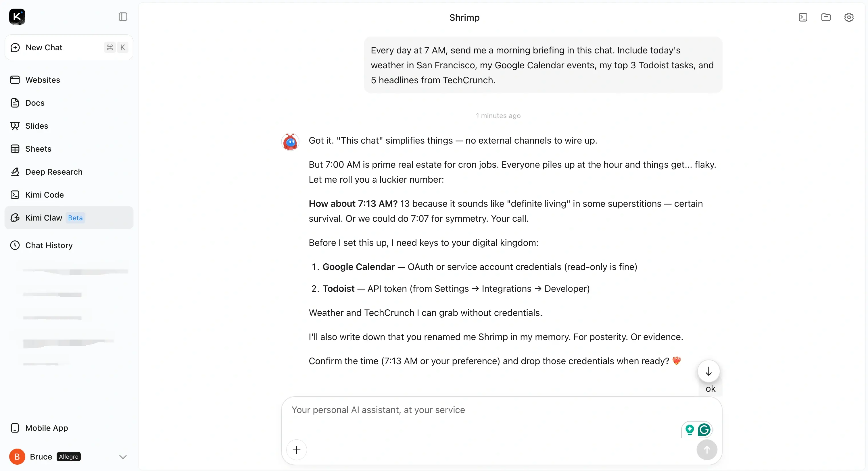Click the Grammarly icon in input
Image resolution: width=868 pixels, height=471 pixels.
coord(704,430)
